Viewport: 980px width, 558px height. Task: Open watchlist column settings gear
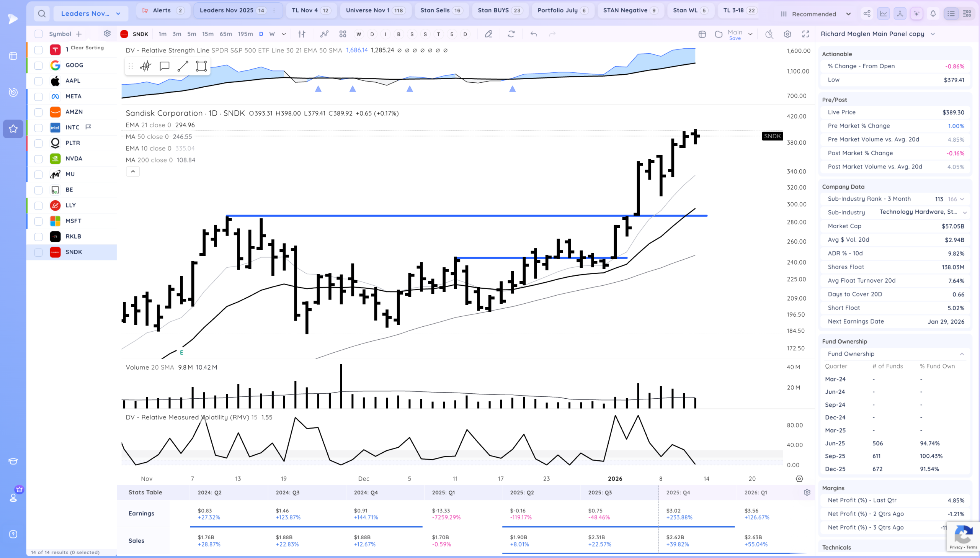coord(107,33)
